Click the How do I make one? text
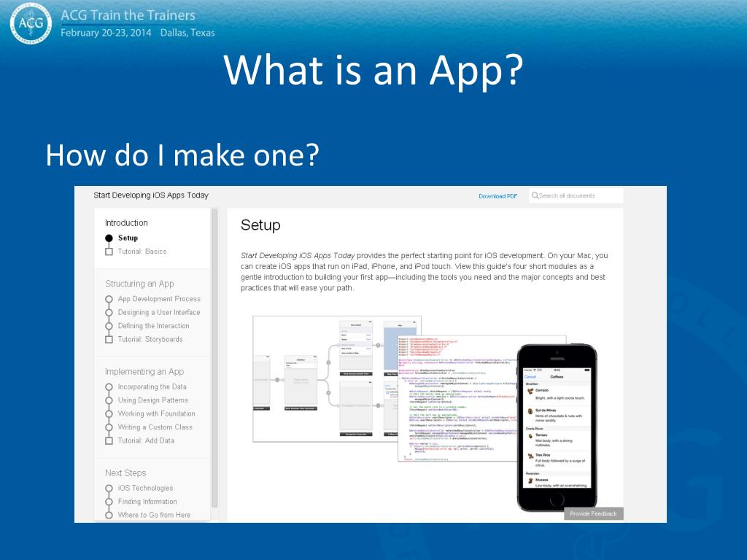This screenshot has width=747, height=560. pyautogui.click(x=182, y=156)
